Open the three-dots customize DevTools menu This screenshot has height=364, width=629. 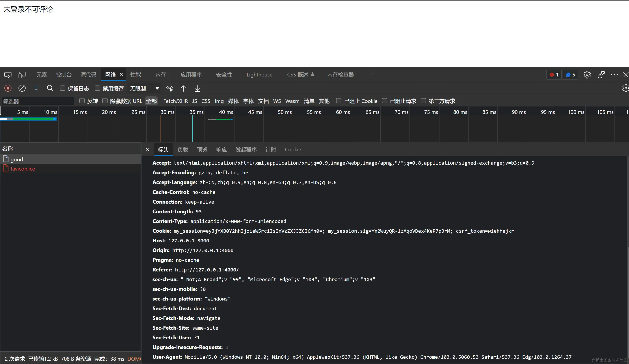614,75
